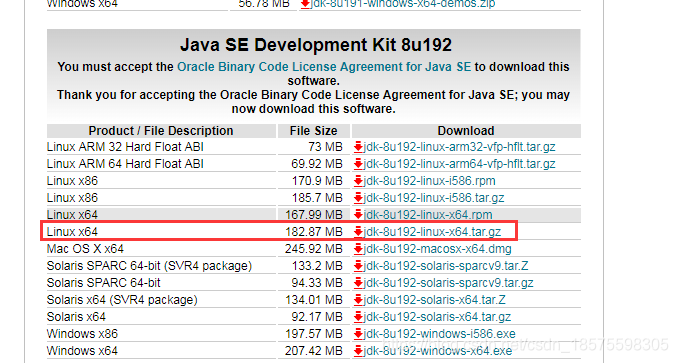Screen dimensions: 678x363
Task: Click the File Size column header
Action: (x=313, y=131)
